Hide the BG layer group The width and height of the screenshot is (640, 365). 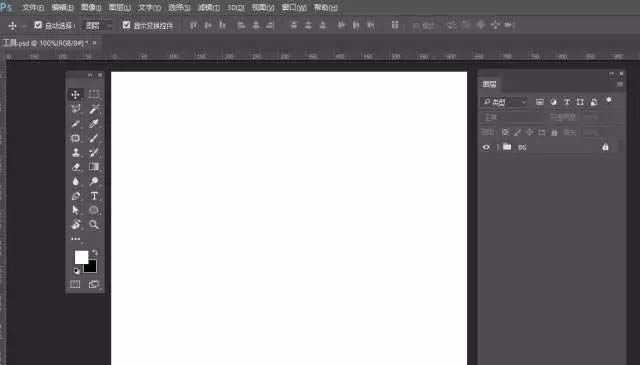click(486, 147)
